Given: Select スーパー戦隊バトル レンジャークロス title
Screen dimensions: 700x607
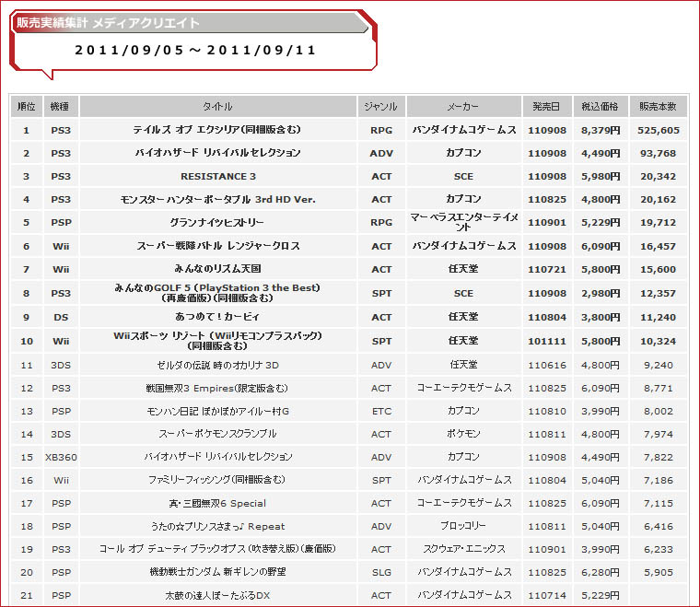Looking at the screenshot, I should pyautogui.click(x=218, y=246).
